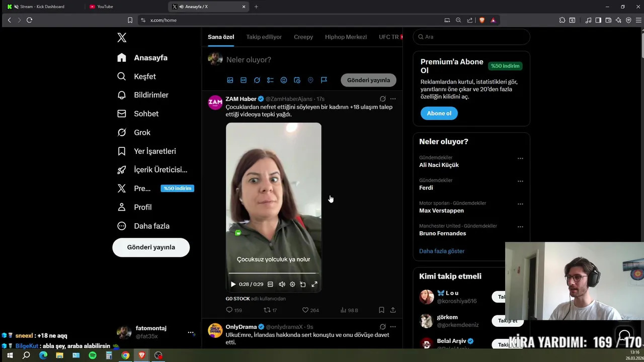Mute or unmute the video
This screenshot has height=362, width=644.
pos(282,284)
